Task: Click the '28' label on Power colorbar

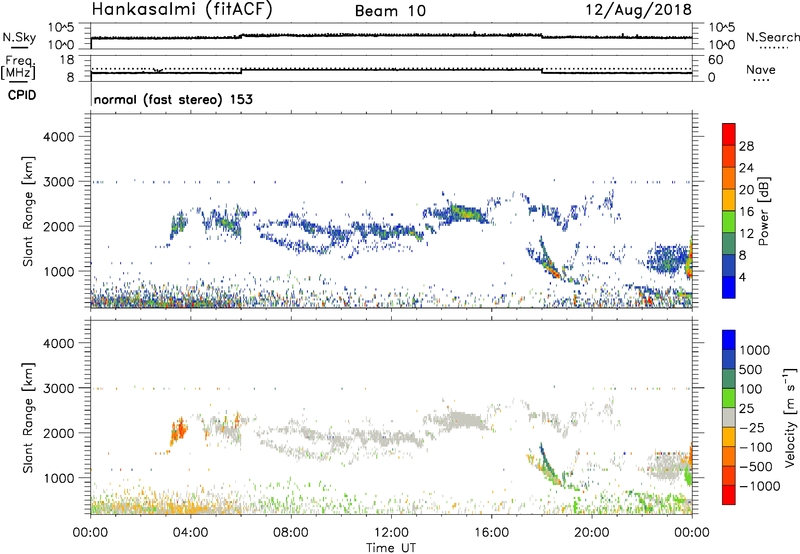Action: (x=746, y=146)
